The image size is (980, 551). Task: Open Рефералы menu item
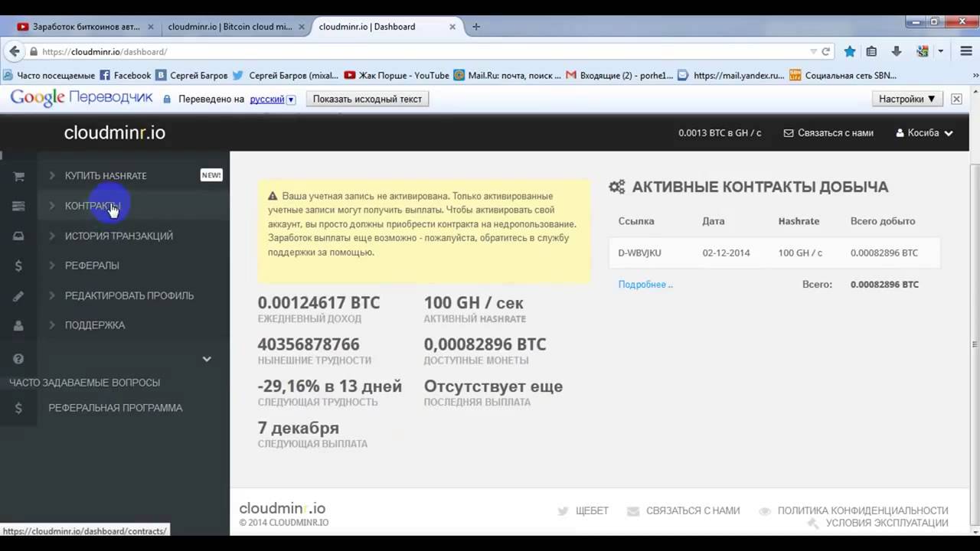pos(92,266)
